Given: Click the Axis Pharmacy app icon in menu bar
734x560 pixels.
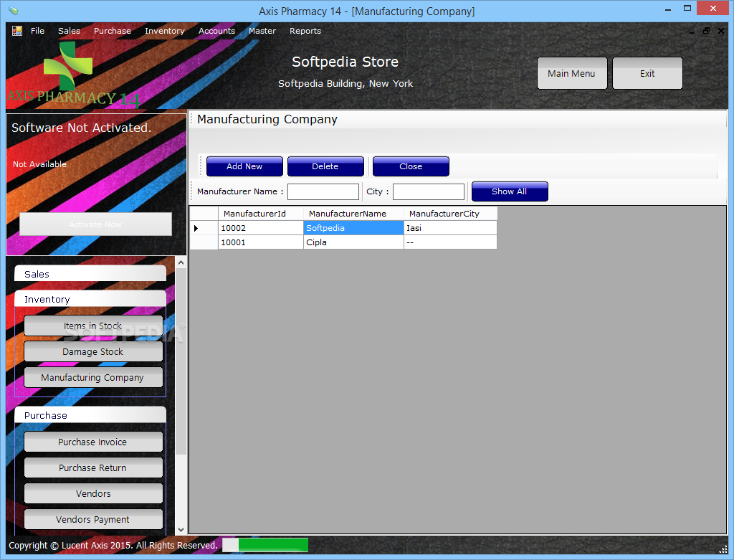Looking at the screenshot, I should [17, 31].
